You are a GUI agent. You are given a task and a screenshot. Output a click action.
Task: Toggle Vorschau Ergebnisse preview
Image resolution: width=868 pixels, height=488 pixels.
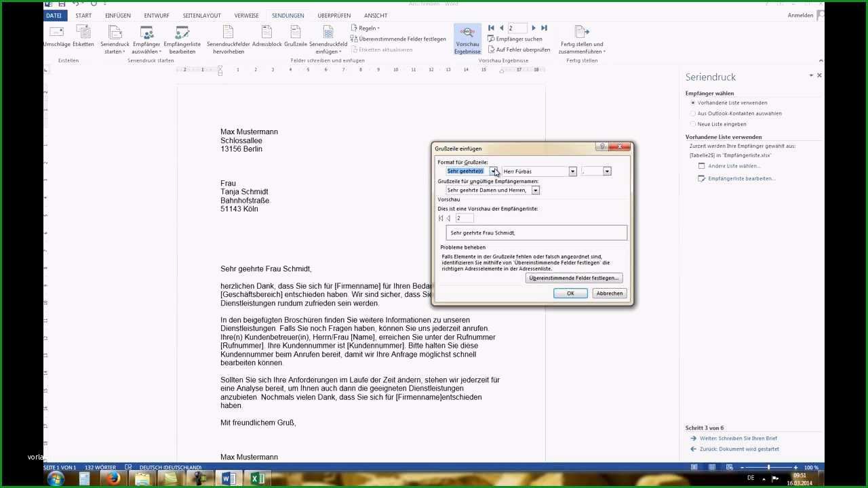point(467,39)
